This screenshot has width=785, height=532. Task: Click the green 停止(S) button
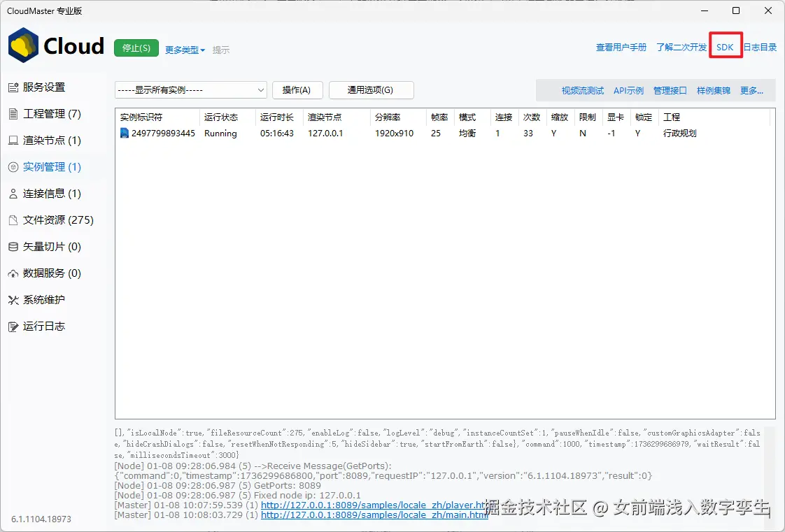136,48
